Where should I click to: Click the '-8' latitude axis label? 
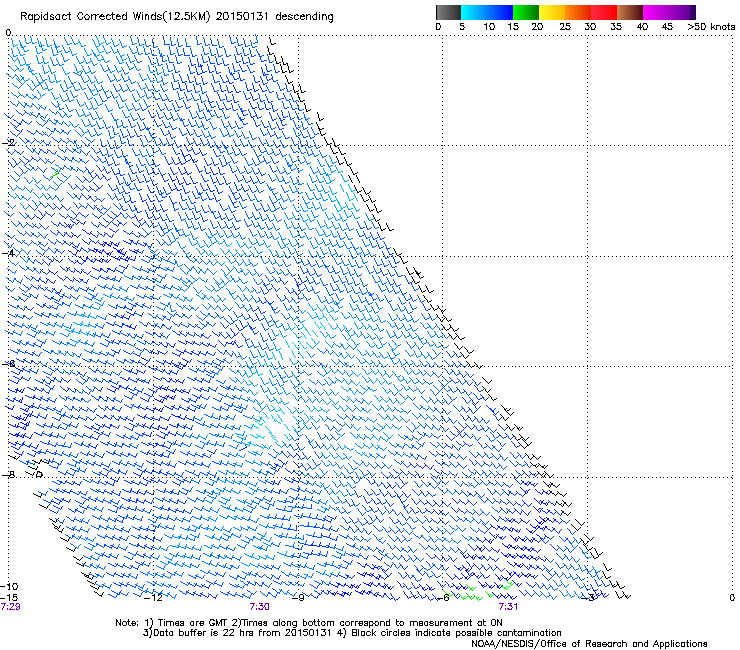click(8, 474)
